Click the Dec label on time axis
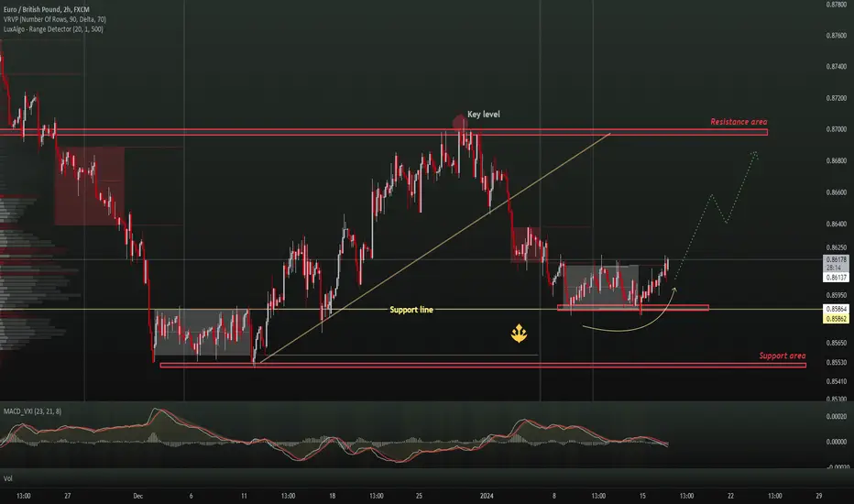854x504 pixels. tap(137, 496)
